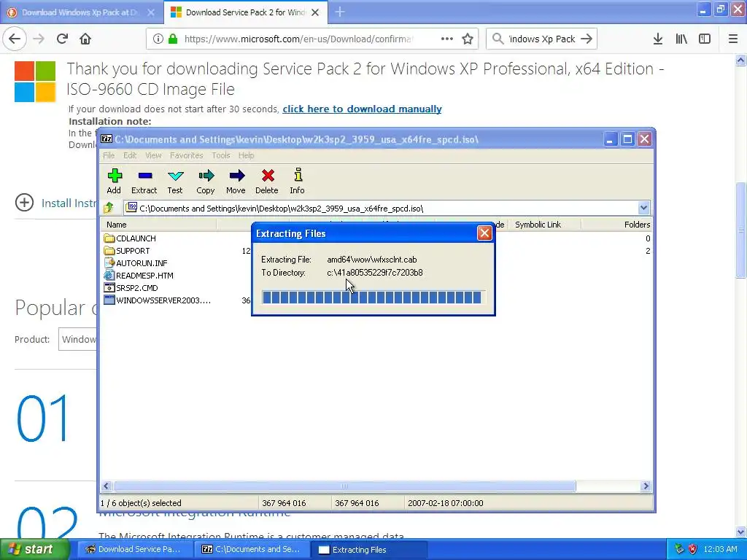The height and width of the screenshot is (560, 747).
Task: Click the Move toolbar icon
Action: [236, 182]
